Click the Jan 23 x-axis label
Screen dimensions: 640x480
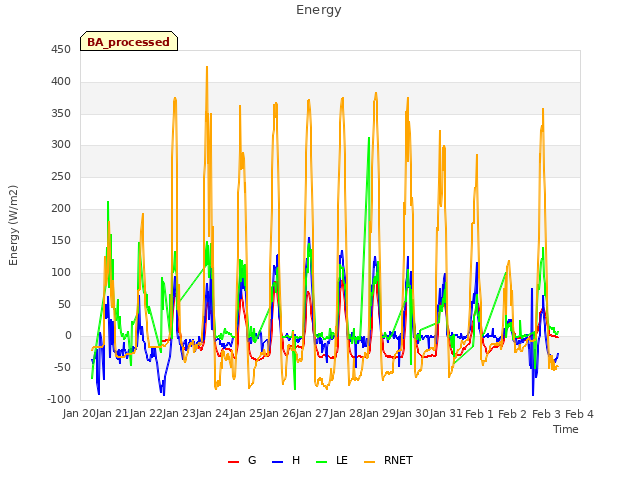coord(179,414)
